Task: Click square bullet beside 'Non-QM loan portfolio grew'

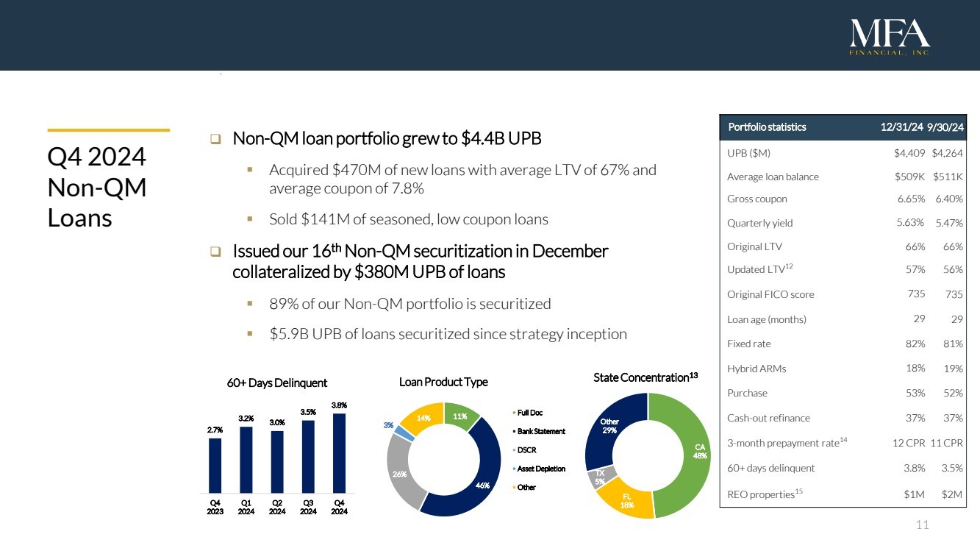Action: point(215,139)
